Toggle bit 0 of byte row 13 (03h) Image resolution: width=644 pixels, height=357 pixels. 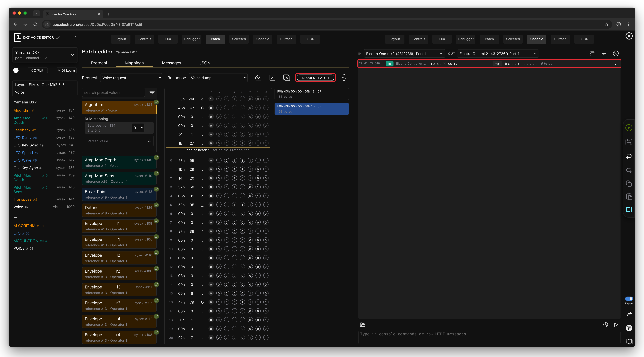[x=266, y=276]
